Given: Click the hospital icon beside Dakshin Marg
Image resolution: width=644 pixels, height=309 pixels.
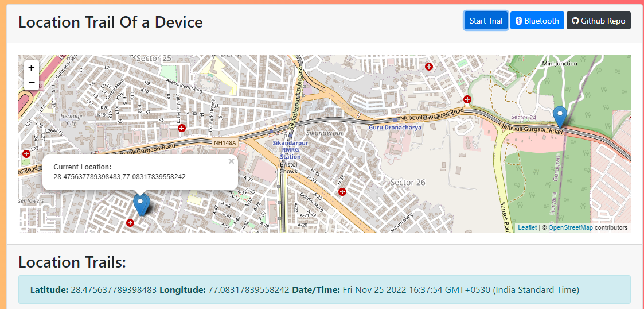Looking at the screenshot, I should pos(182,128).
